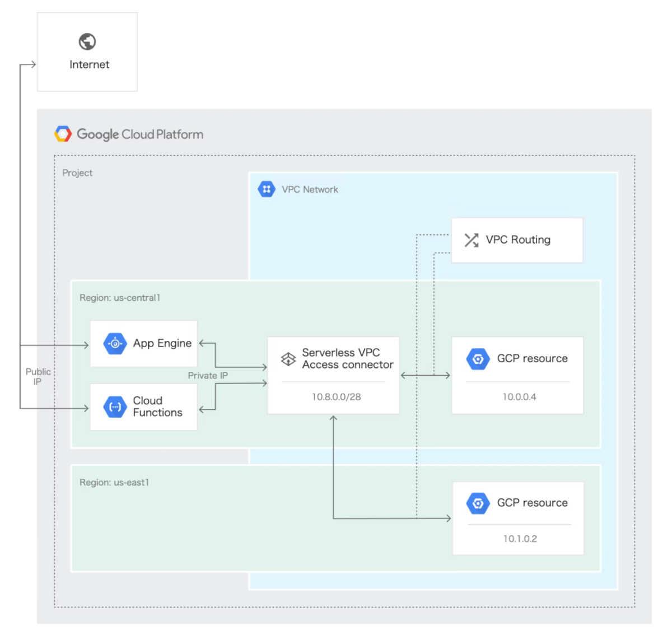Click the App Engine hexagon icon
Image resolution: width=672 pixels, height=640 pixels.
click(x=115, y=344)
